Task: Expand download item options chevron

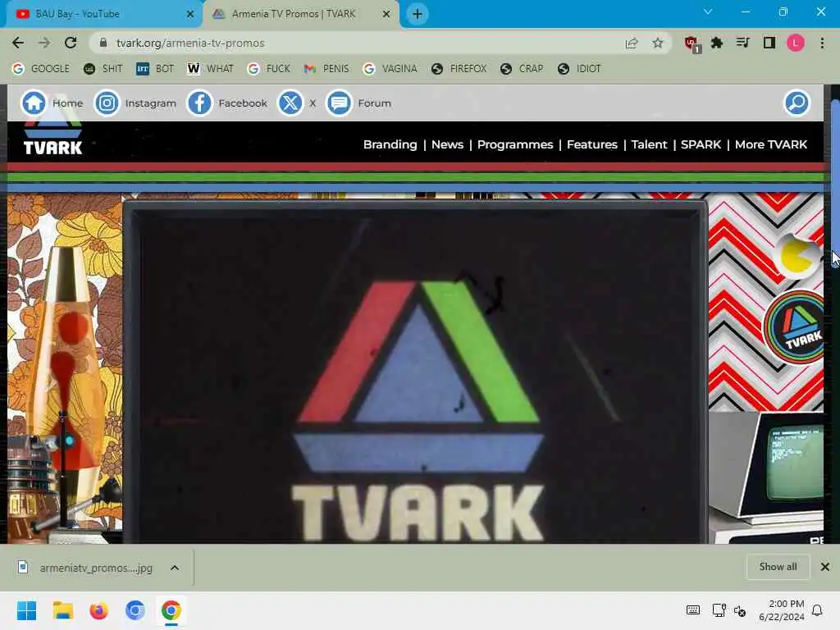Action: pyautogui.click(x=175, y=568)
